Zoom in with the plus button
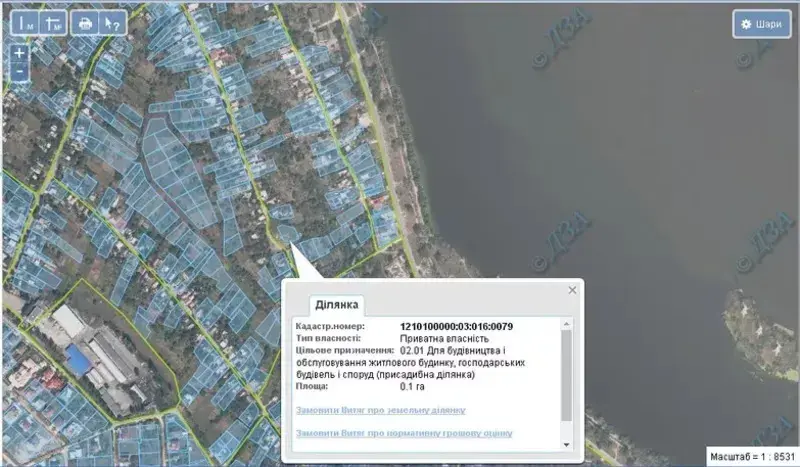 coord(19,53)
